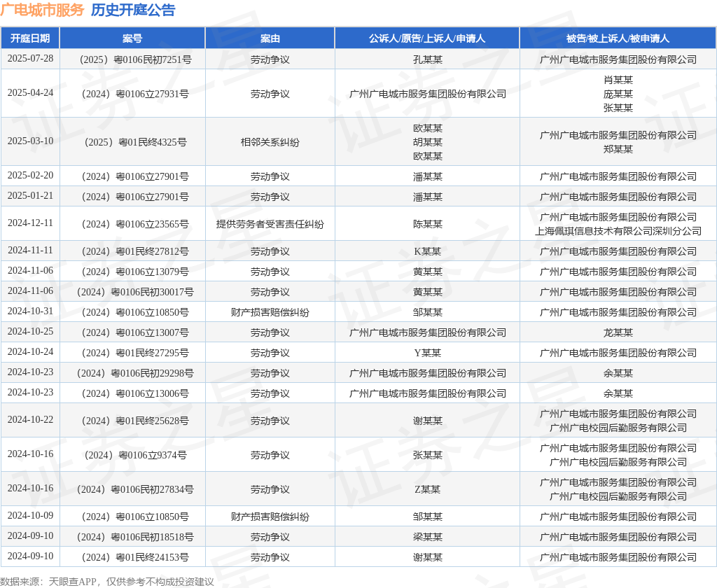Select the 开庭日期 column header
This screenshot has width=717, height=588.
[x=30, y=38]
